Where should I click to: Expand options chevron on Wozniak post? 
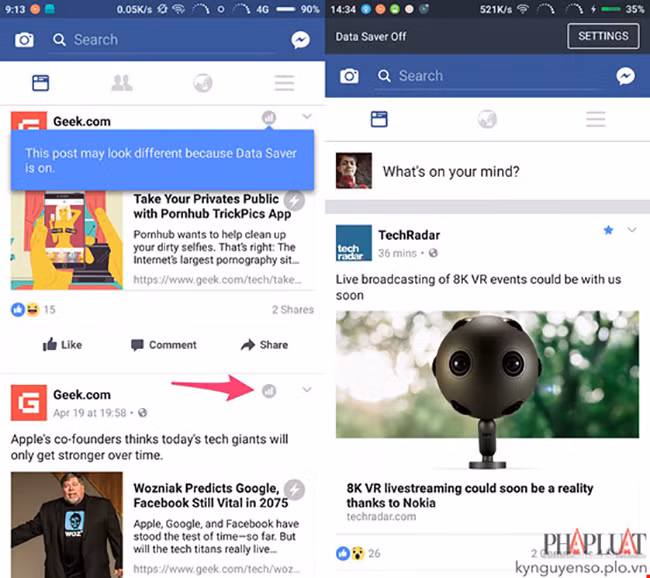307,390
